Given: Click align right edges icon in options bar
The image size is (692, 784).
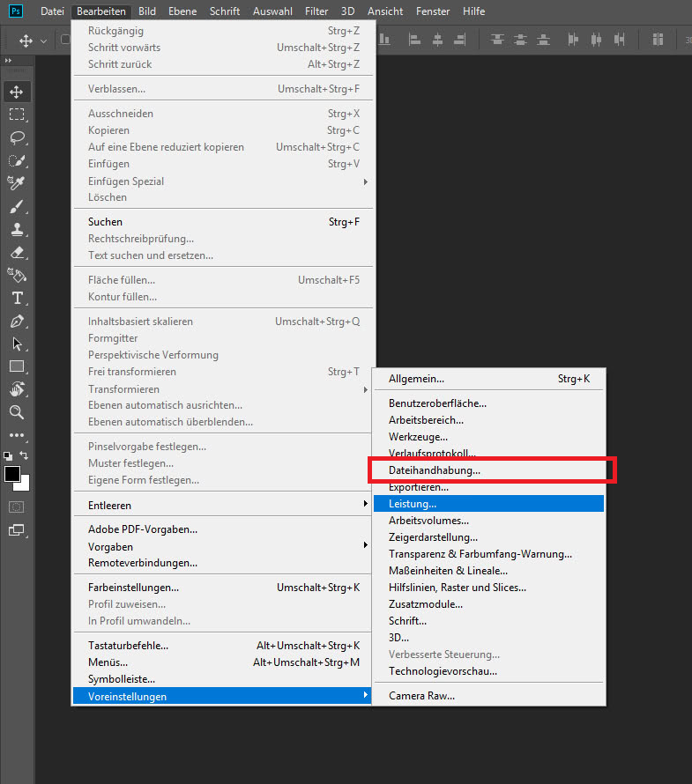Looking at the screenshot, I should 459,40.
